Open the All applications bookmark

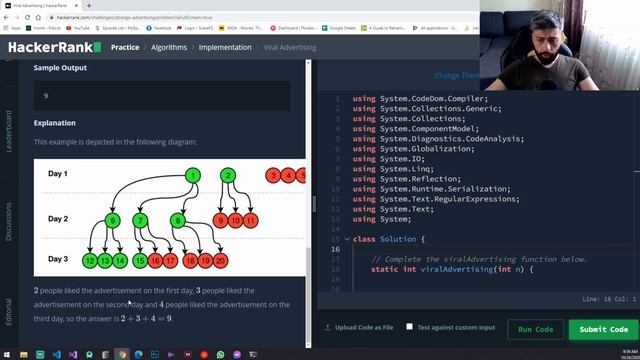(435, 28)
